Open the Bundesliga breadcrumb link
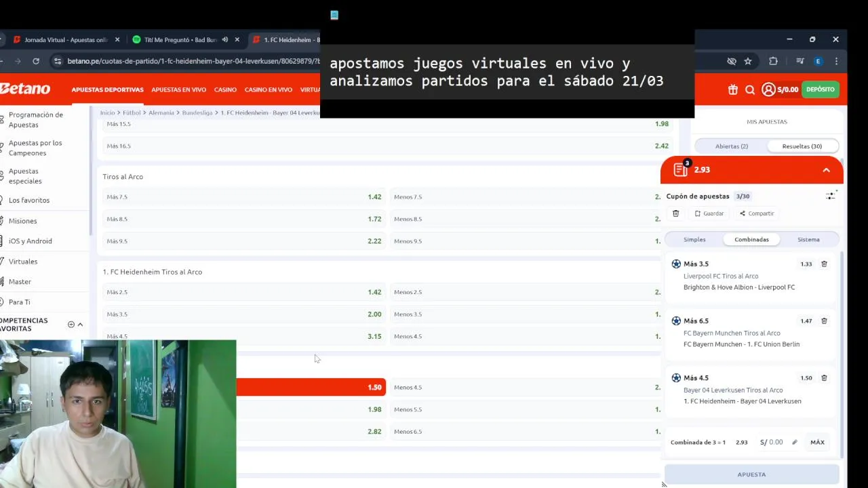Image resolution: width=868 pixels, height=488 pixels. tap(198, 113)
